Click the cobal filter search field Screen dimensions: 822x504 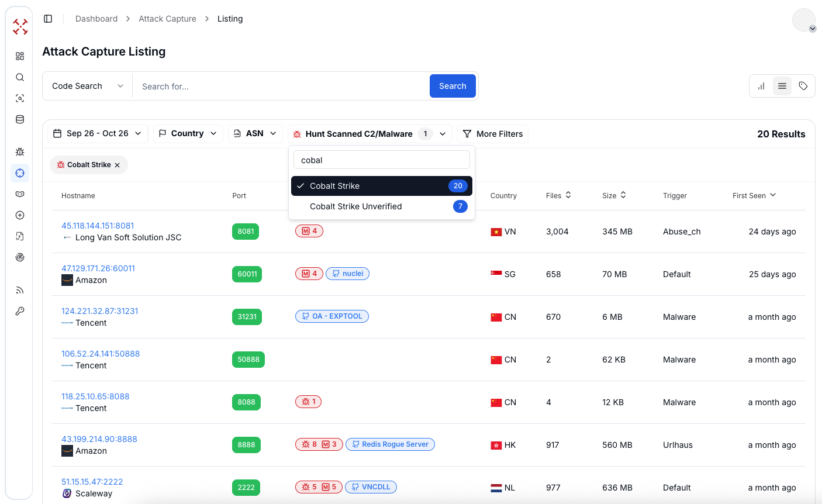click(x=381, y=160)
